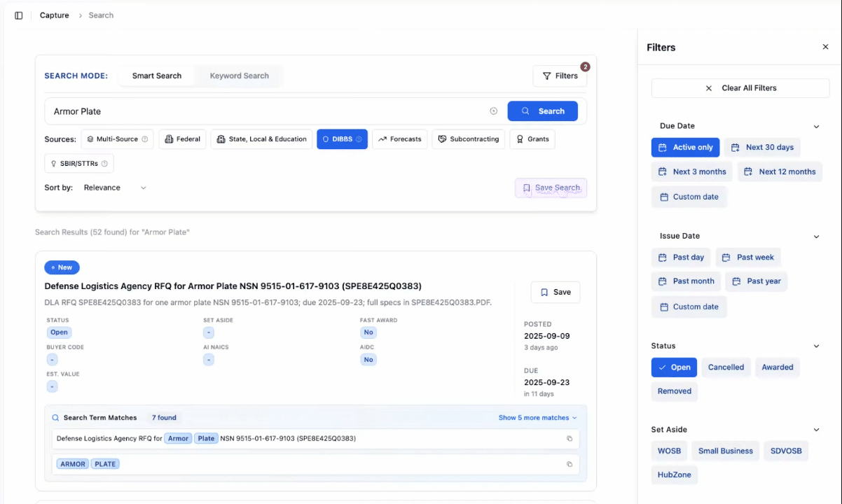The width and height of the screenshot is (842, 504).
Task: Enable the Awarded status filter
Action: [x=777, y=367]
